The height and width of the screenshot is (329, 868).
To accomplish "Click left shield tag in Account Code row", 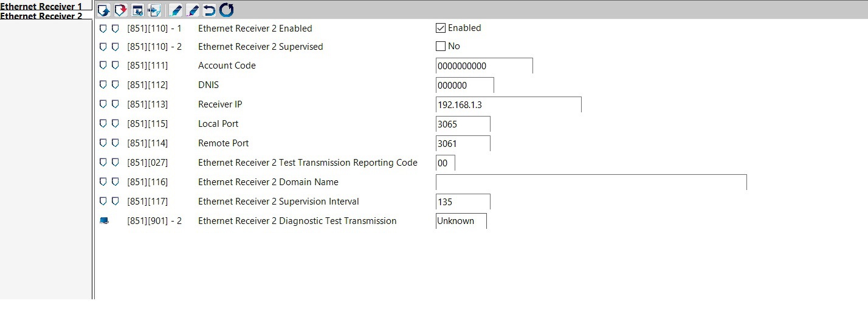I will [x=103, y=66].
